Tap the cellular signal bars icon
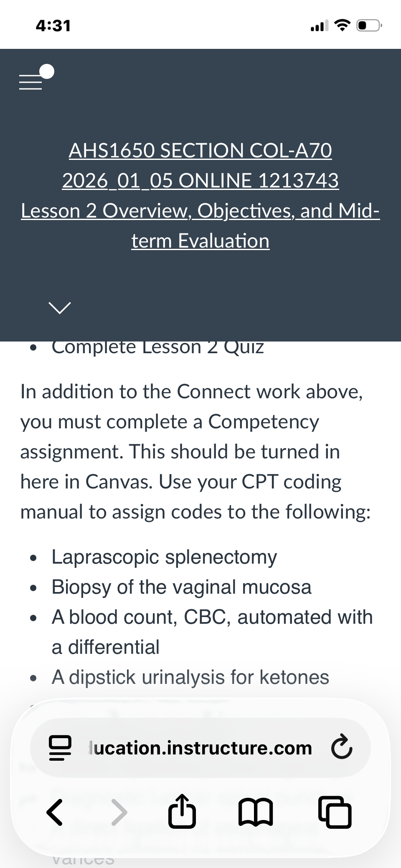The image size is (401, 868). tap(320, 26)
